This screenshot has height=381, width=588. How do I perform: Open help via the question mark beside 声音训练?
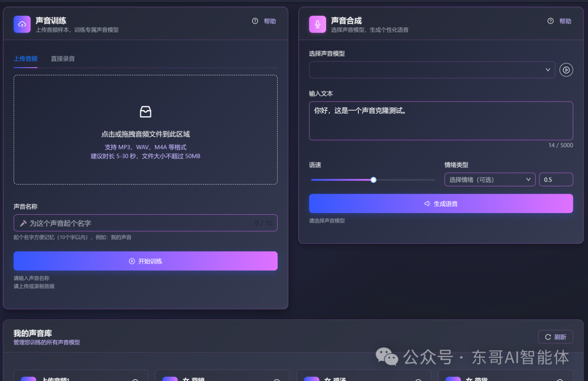coord(254,21)
